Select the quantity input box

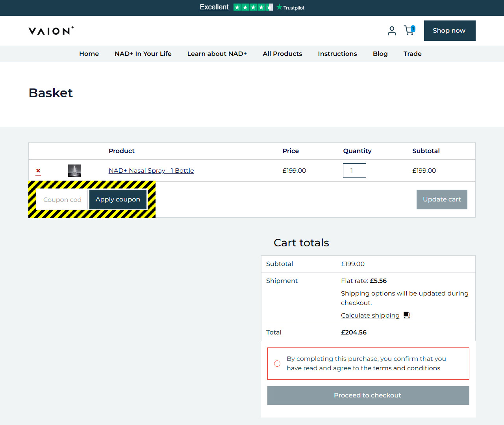click(x=354, y=171)
